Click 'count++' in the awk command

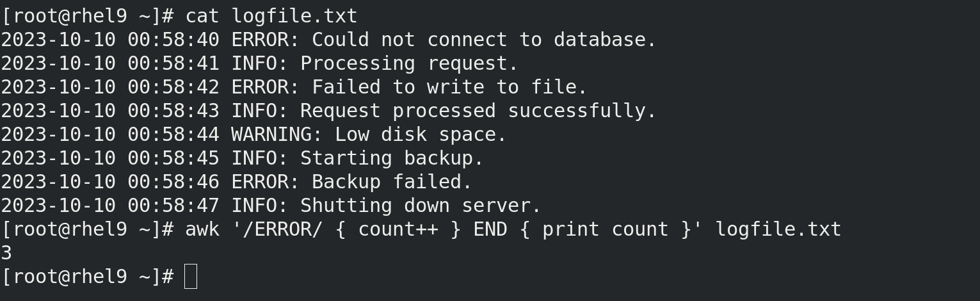pos(398,229)
